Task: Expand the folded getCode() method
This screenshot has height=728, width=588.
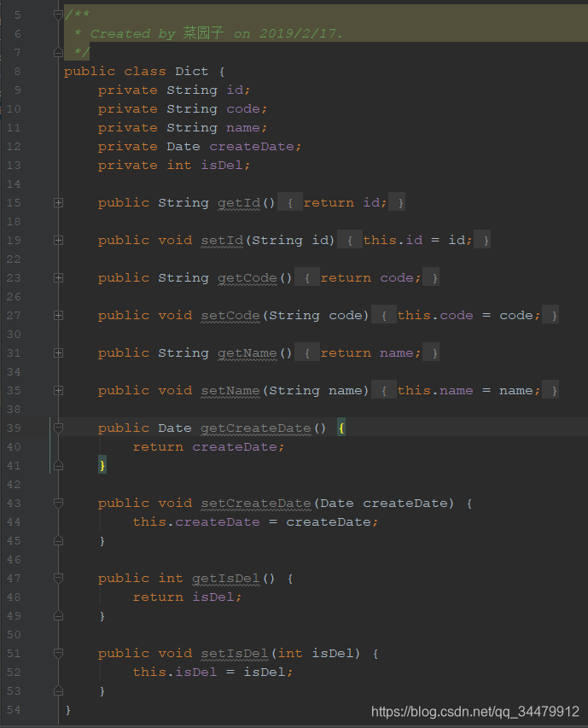Action: click(59, 278)
